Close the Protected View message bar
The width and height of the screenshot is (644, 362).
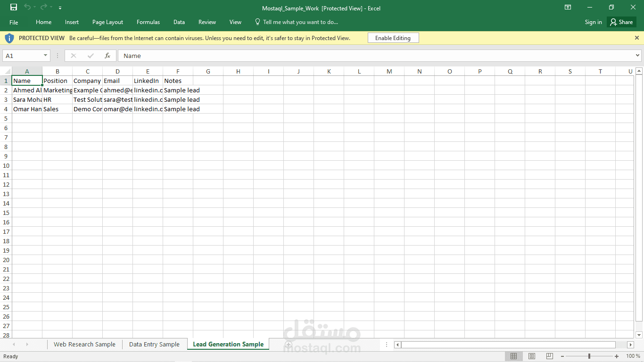[x=636, y=38]
